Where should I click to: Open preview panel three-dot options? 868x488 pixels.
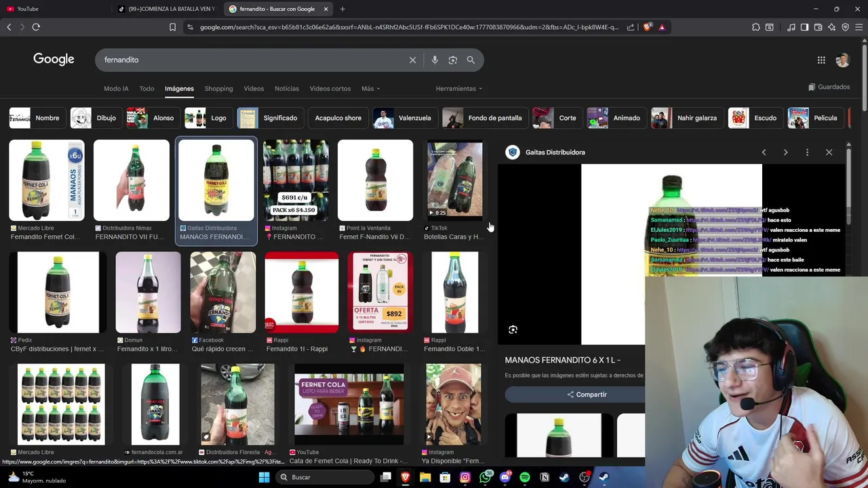coord(807,152)
